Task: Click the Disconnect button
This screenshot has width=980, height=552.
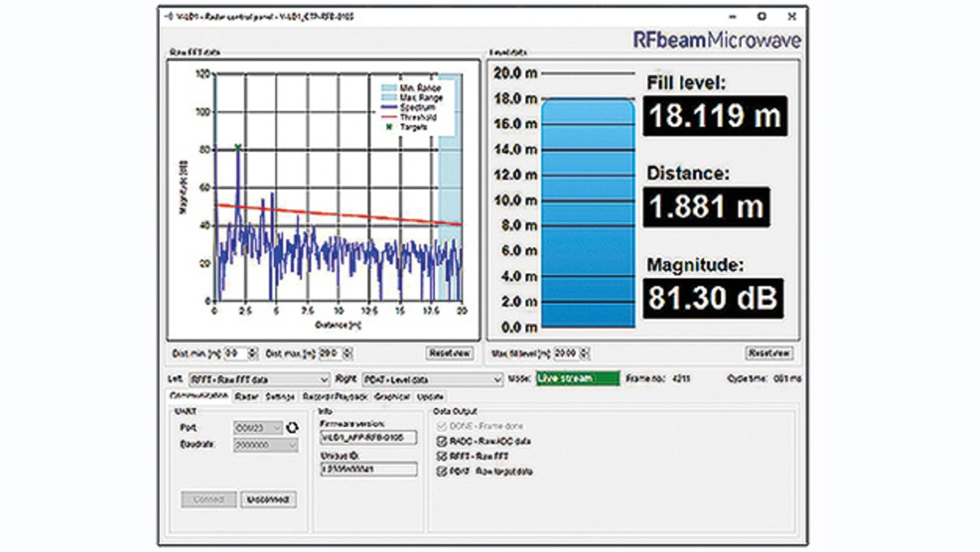Action: pos(268,499)
